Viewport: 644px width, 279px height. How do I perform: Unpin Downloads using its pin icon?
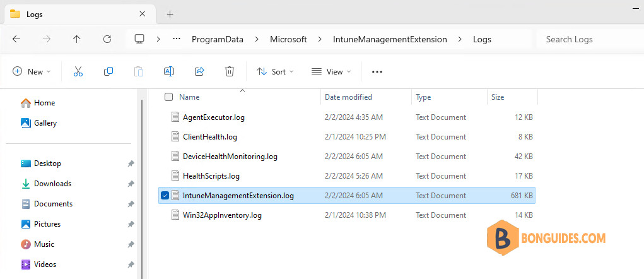point(131,184)
